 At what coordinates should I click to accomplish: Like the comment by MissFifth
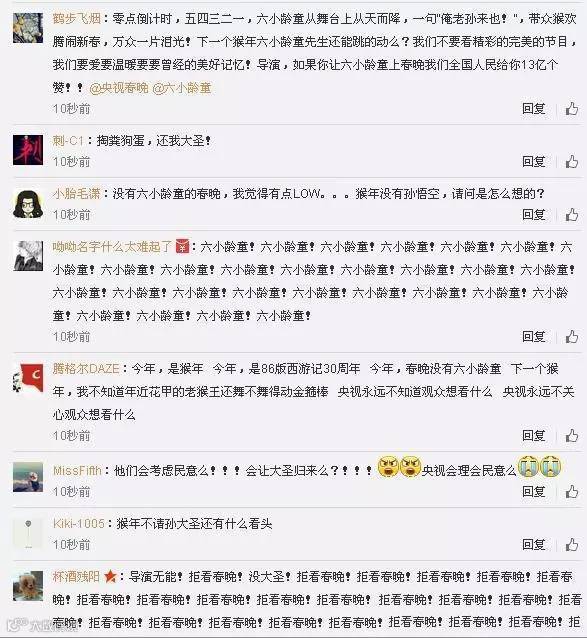(x=572, y=492)
